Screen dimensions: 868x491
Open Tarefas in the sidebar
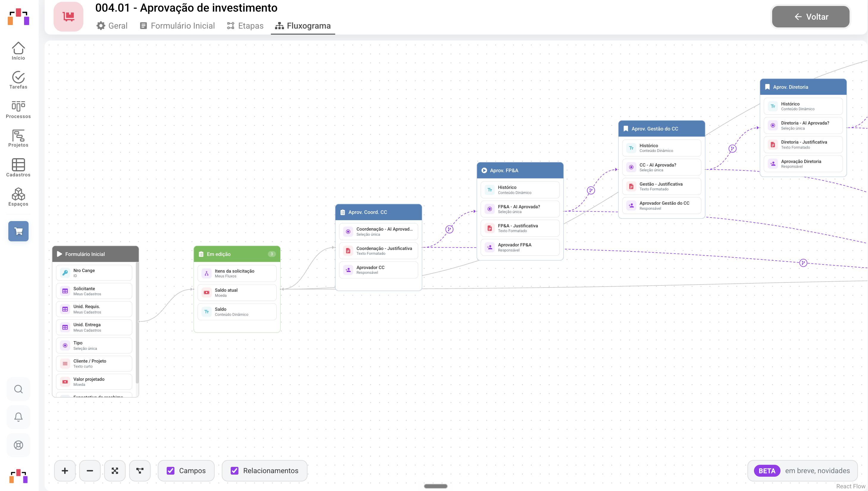tap(18, 80)
